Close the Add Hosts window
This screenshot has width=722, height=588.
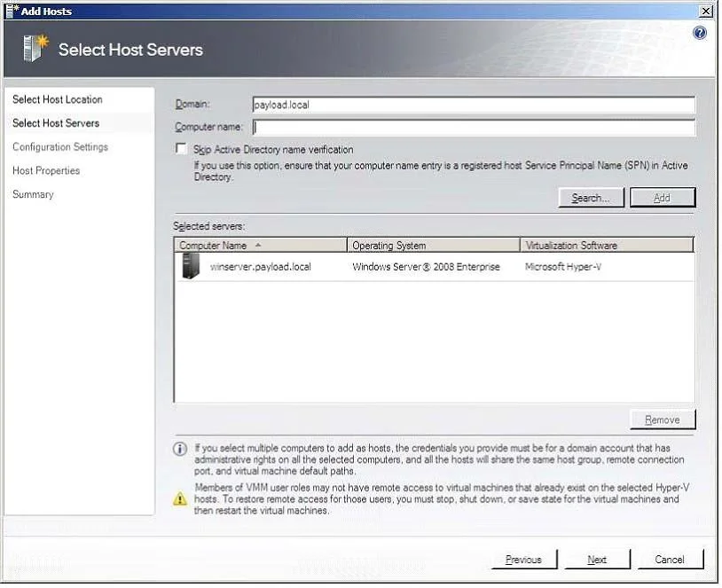click(x=706, y=11)
